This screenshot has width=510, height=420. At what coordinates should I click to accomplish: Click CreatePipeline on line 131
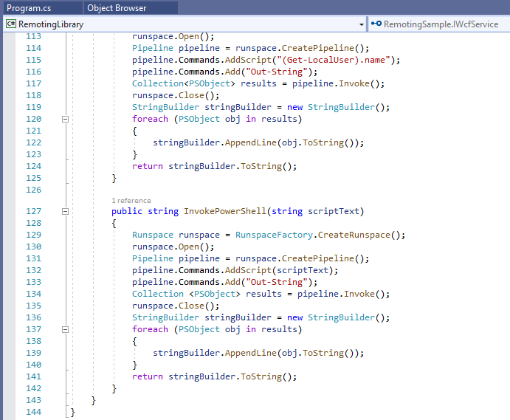(x=318, y=258)
